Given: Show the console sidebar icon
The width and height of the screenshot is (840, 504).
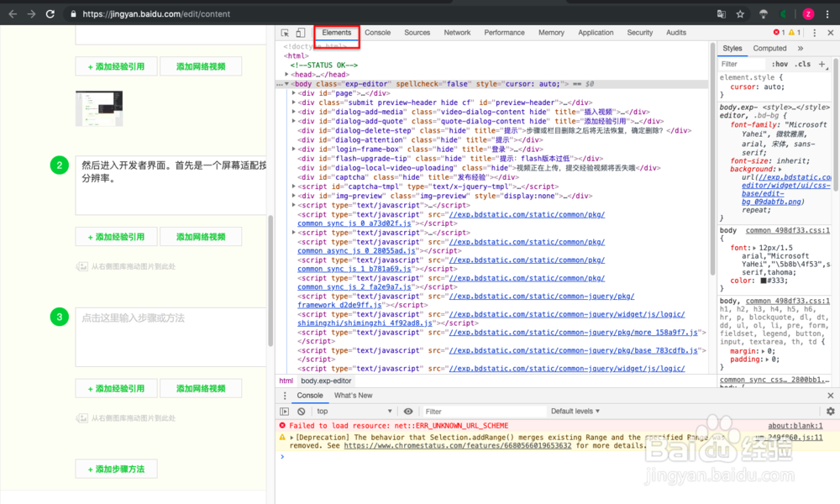Looking at the screenshot, I should 285,412.
